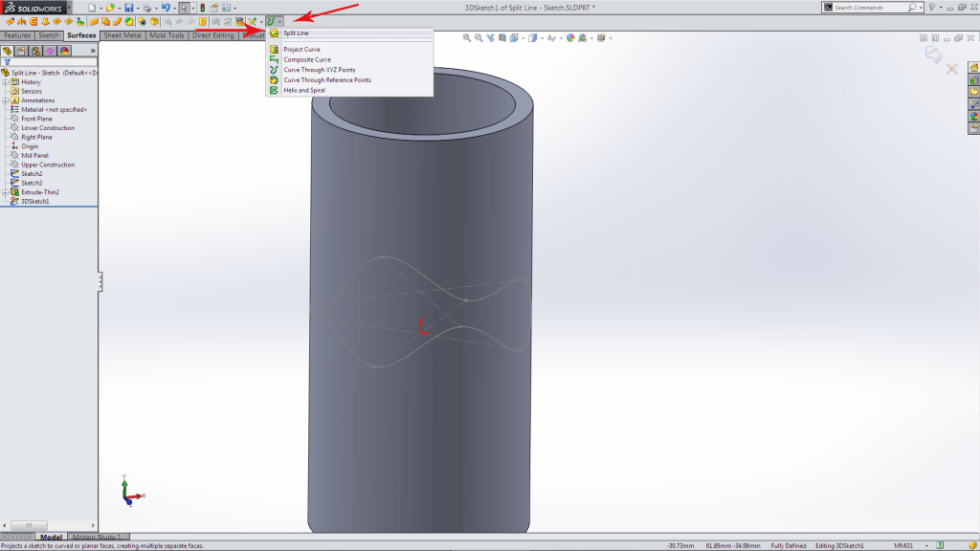The image size is (980, 551).
Task: Click the Undo icon
Action: (166, 8)
